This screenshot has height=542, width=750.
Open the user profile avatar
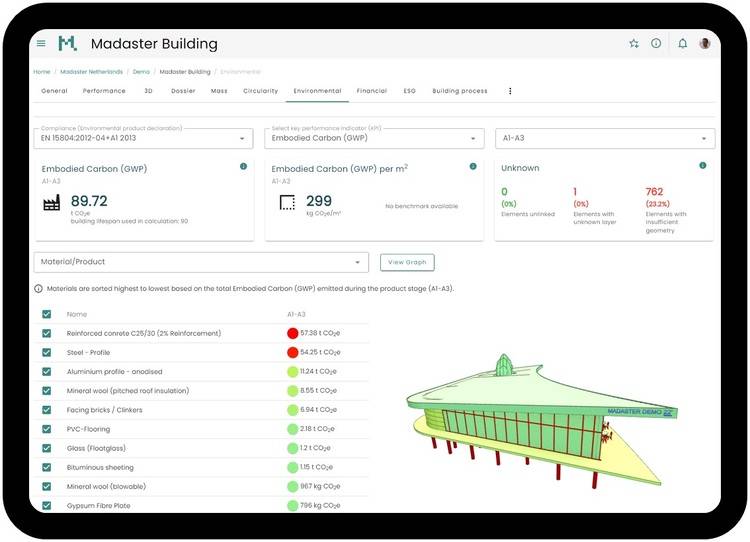(x=705, y=44)
